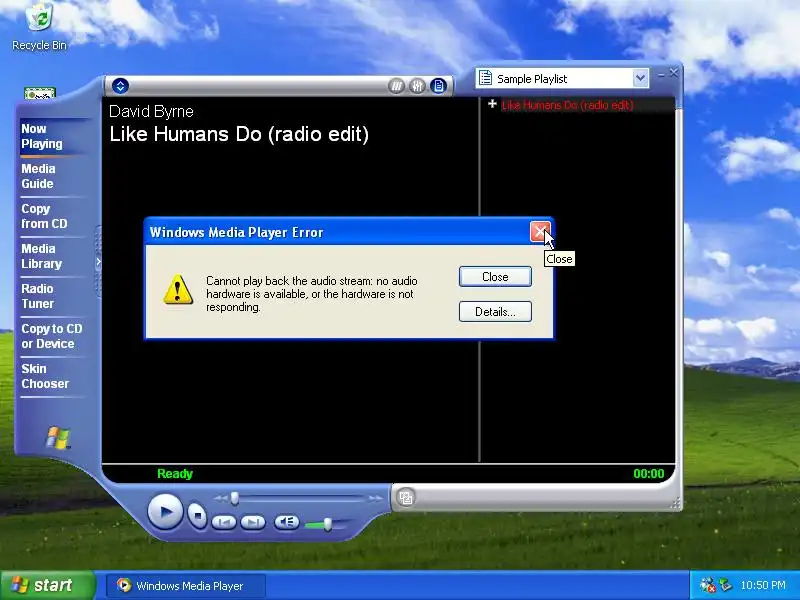Open the Now Playing tab
Image resolution: width=800 pixels, height=600 pixels.
42,136
